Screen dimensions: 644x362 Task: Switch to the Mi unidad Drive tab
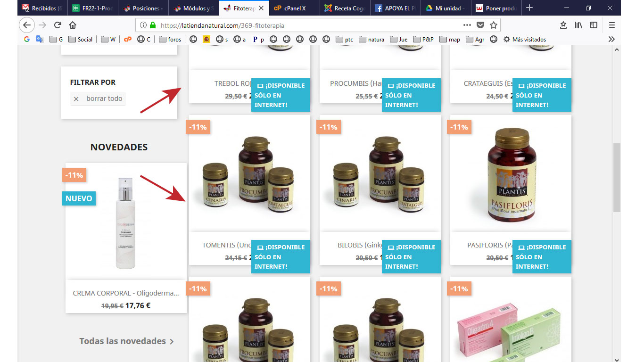pos(446,8)
